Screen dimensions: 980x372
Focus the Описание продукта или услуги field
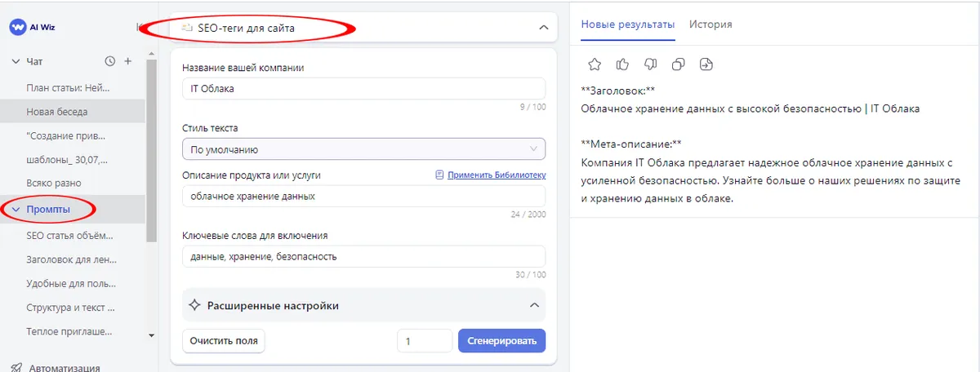coord(363,196)
